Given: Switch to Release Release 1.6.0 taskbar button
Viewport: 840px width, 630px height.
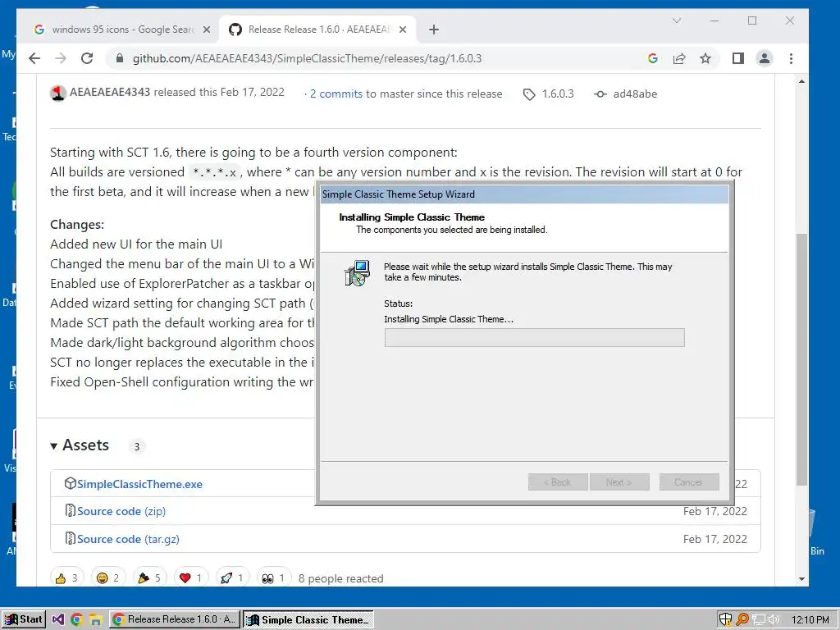Looking at the screenshot, I should [x=175, y=619].
